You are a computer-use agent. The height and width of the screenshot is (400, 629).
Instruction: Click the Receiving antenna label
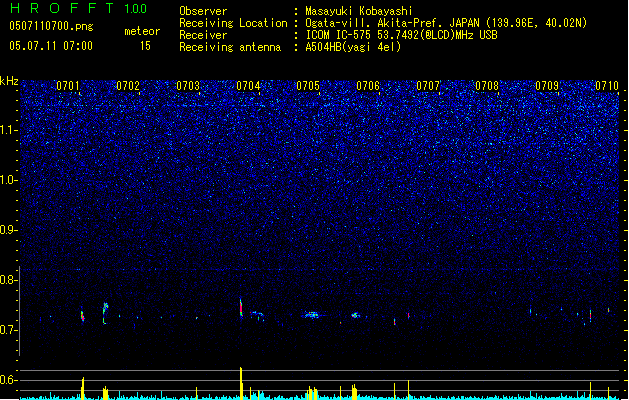pos(230,47)
